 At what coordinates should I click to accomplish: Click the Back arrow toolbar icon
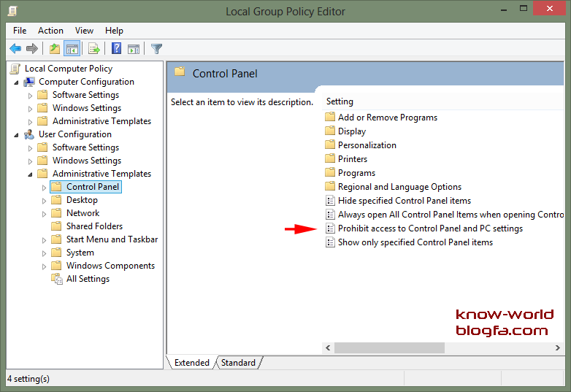(15, 49)
